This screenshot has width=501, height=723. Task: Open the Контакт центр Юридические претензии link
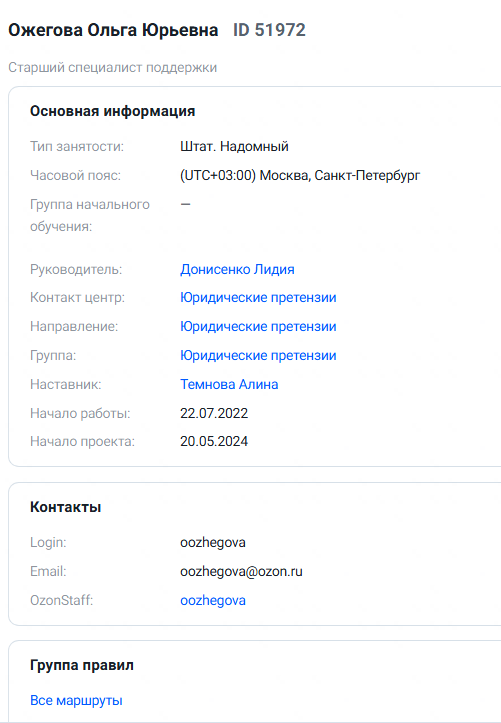click(x=258, y=297)
